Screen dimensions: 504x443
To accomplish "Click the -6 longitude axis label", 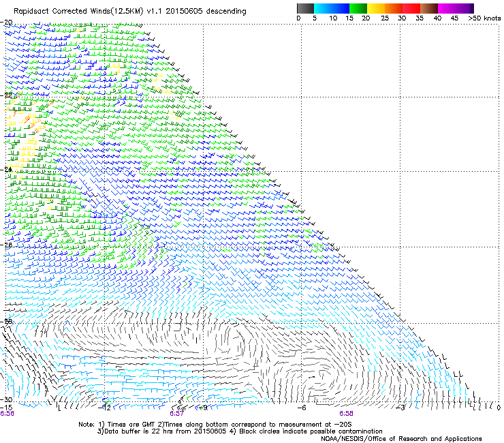I will 302,408.
